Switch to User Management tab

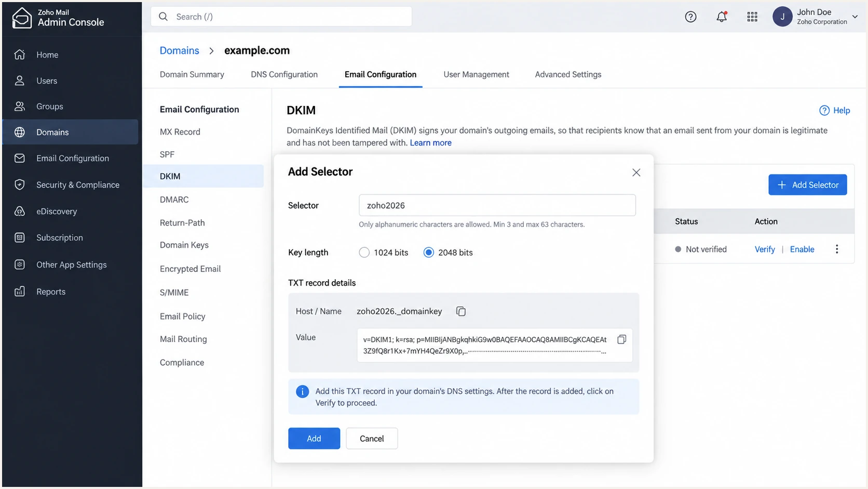[x=476, y=74]
